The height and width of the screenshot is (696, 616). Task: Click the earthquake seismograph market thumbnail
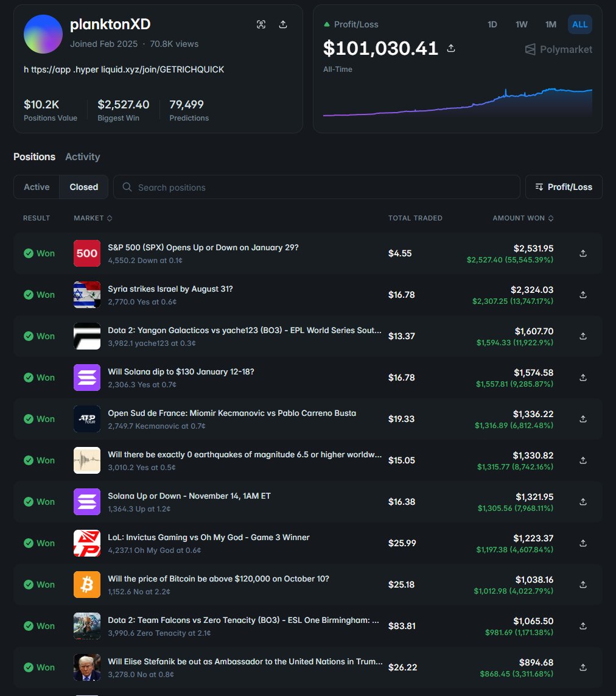[x=87, y=460]
